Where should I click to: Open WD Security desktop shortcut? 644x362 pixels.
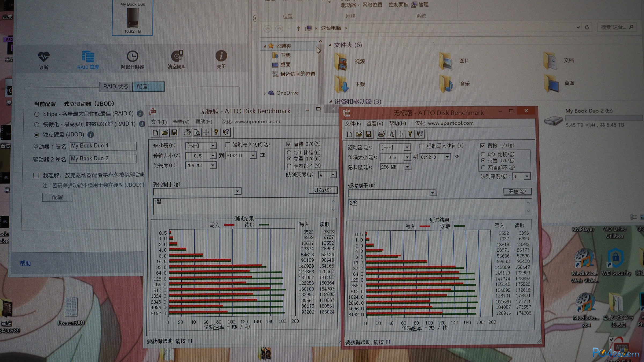coord(616,262)
